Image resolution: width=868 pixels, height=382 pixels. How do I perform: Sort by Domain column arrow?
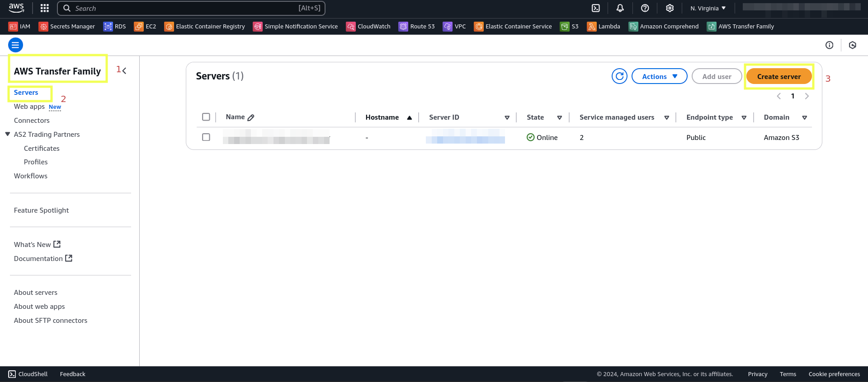click(x=804, y=117)
